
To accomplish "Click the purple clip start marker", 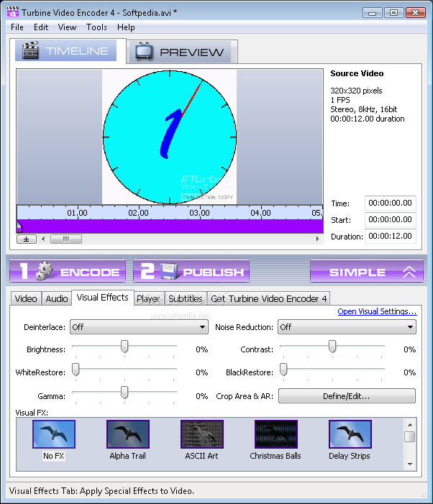I will [x=19, y=226].
